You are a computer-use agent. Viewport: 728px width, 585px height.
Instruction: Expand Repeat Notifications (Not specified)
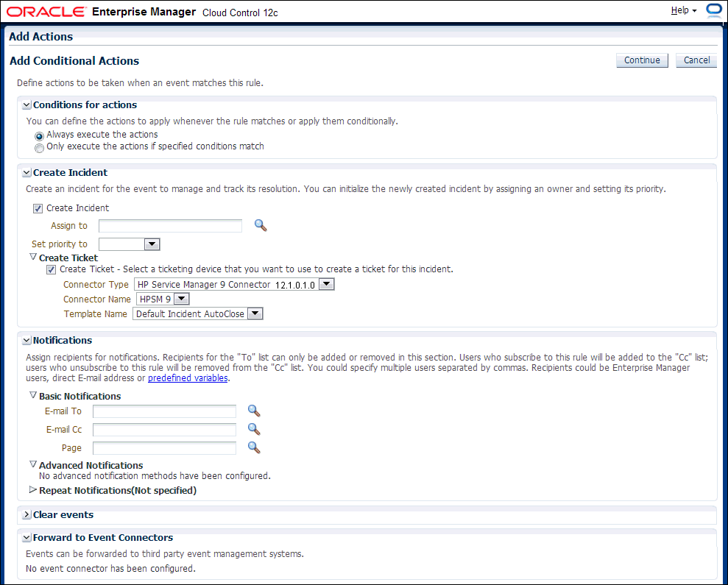coord(33,490)
